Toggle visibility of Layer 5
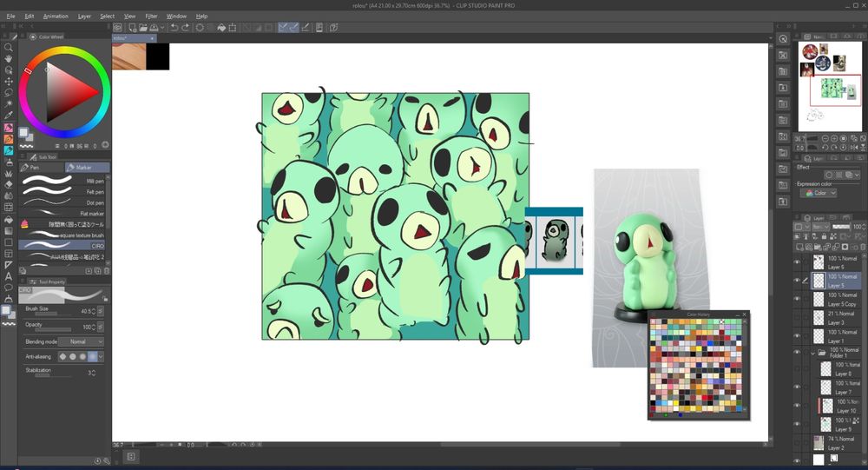Image resolution: width=868 pixels, height=470 pixels. [797, 281]
